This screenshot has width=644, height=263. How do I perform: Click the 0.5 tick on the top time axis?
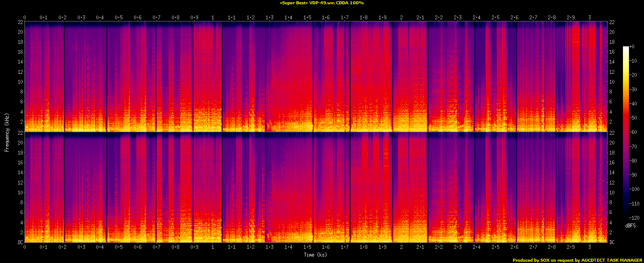coord(119,18)
